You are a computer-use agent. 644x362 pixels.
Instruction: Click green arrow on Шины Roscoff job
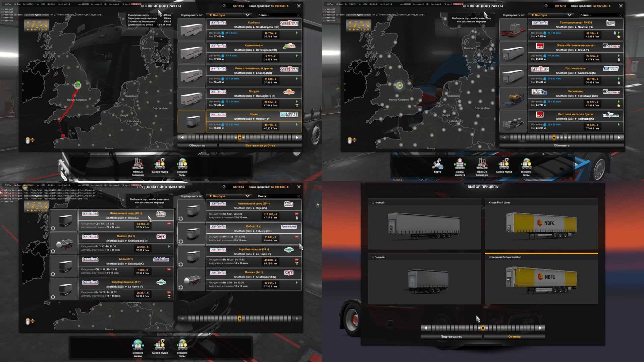pos(297,125)
